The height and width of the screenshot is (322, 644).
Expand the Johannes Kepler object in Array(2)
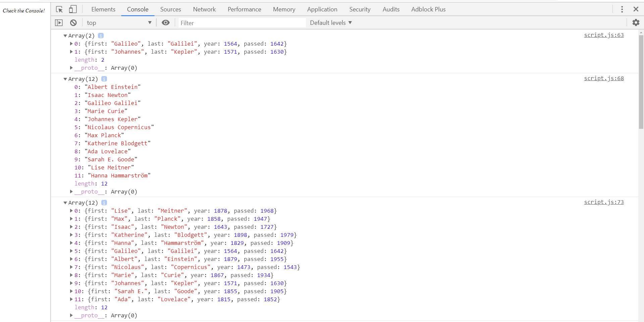point(71,52)
